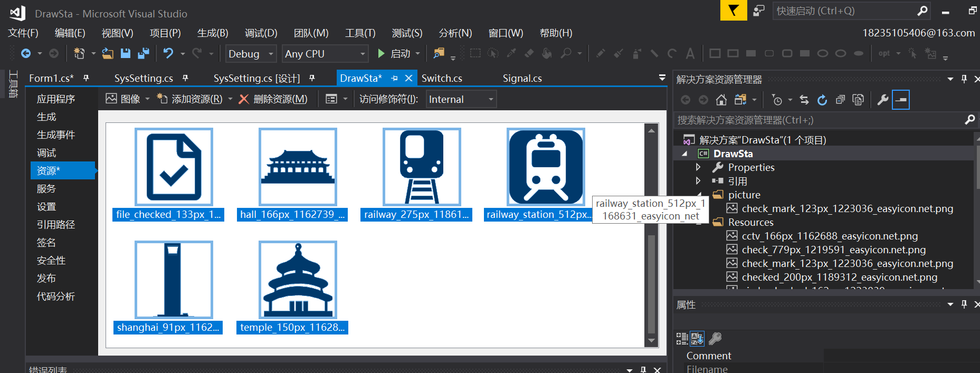Image resolution: width=980 pixels, height=373 pixels.
Task: Click Refresh in Solution Explorer toolbar
Action: 822,100
